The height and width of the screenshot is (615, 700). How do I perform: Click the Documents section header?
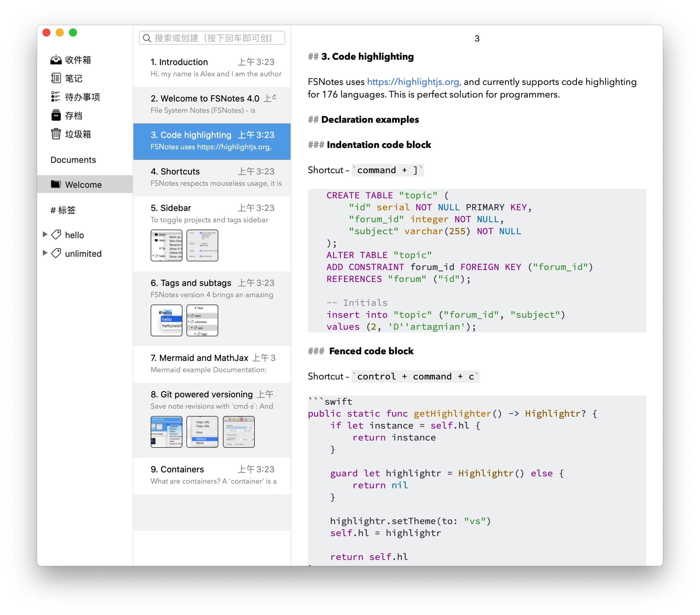pos(73,160)
